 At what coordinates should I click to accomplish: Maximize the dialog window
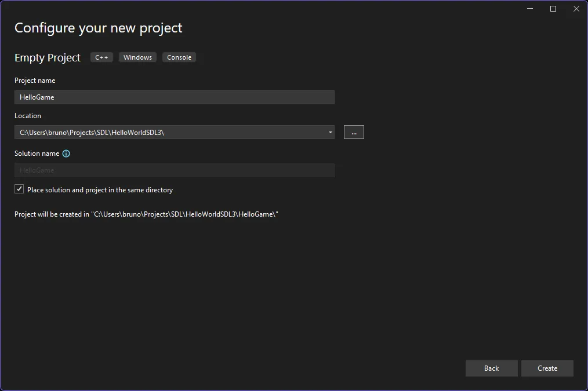pyautogui.click(x=553, y=9)
